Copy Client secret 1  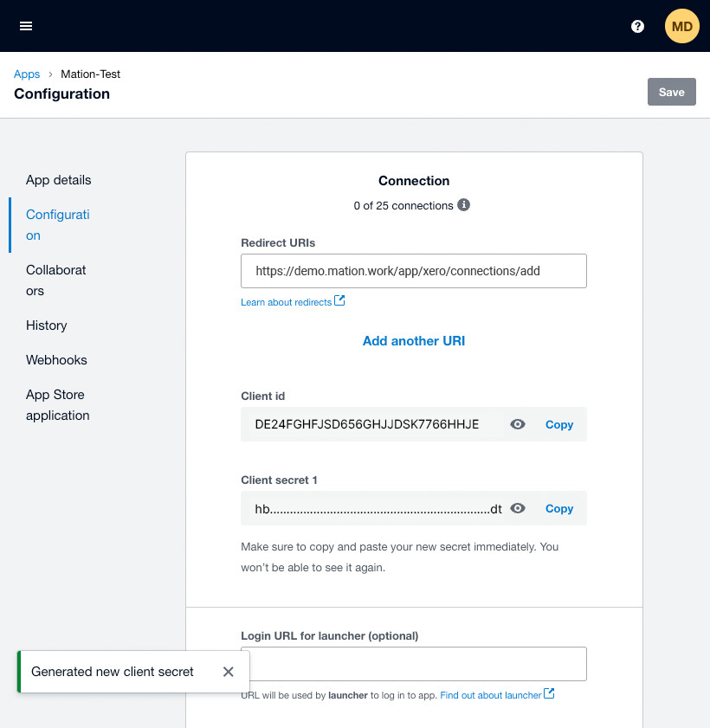coord(559,508)
